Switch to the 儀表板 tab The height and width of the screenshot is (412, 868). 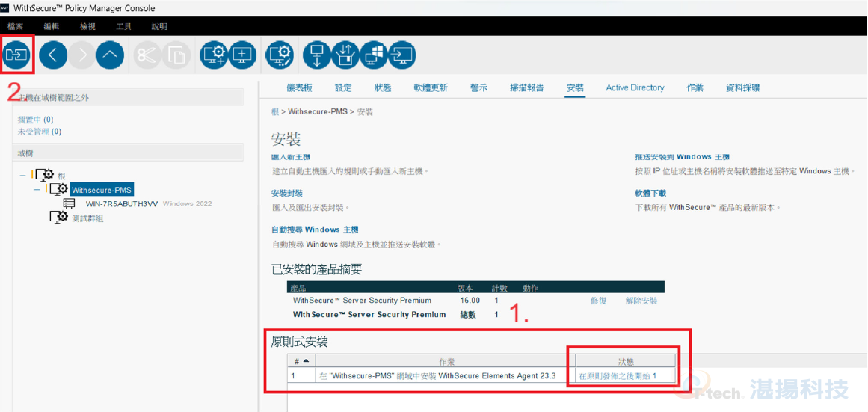(x=300, y=87)
